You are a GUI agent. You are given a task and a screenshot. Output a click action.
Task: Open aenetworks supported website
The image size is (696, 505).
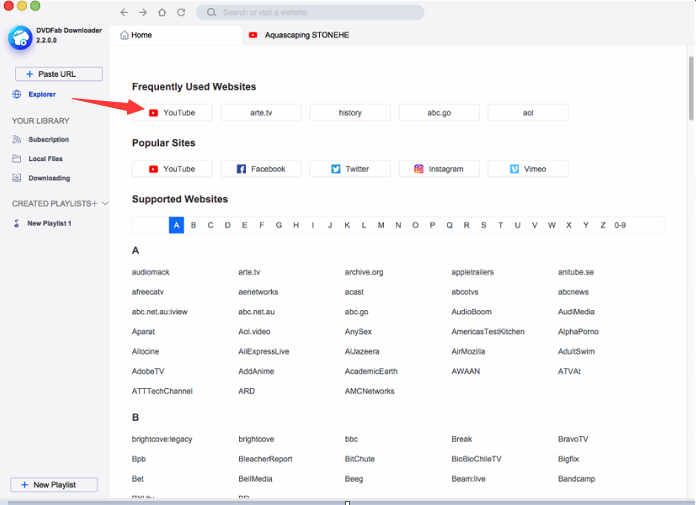(x=258, y=292)
